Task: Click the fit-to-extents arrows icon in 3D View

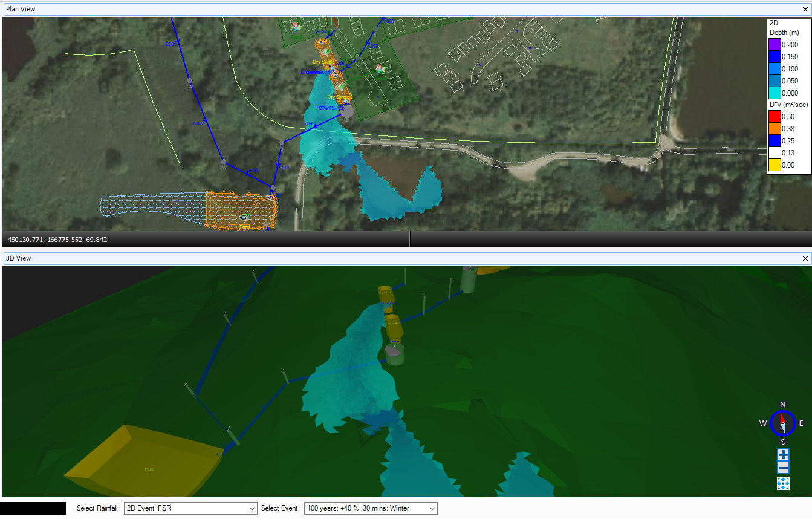Action: [x=783, y=483]
